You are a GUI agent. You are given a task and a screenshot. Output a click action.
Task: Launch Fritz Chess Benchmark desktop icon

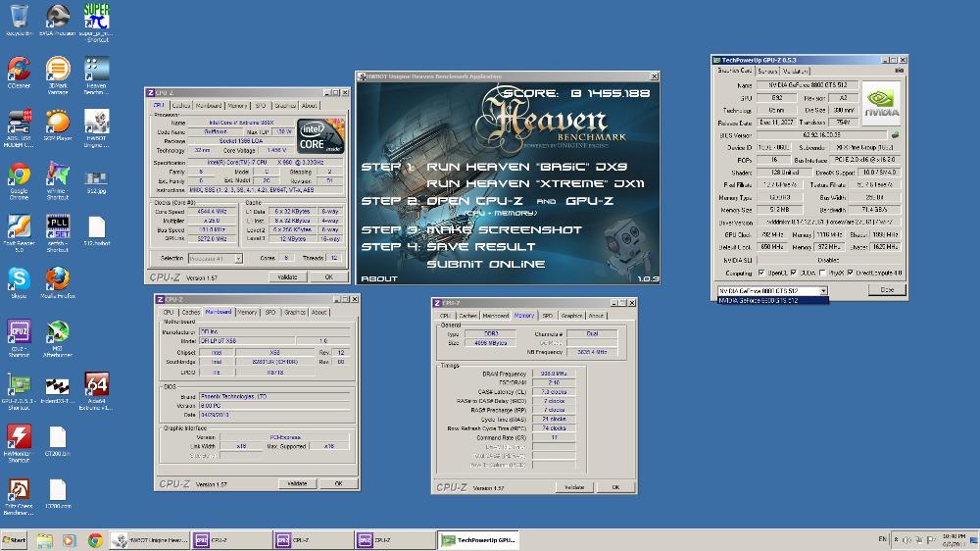(x=19, y=496)
